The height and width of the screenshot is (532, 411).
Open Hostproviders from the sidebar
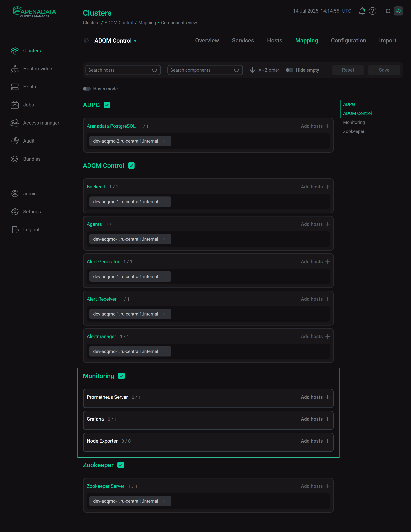[38, 68]
